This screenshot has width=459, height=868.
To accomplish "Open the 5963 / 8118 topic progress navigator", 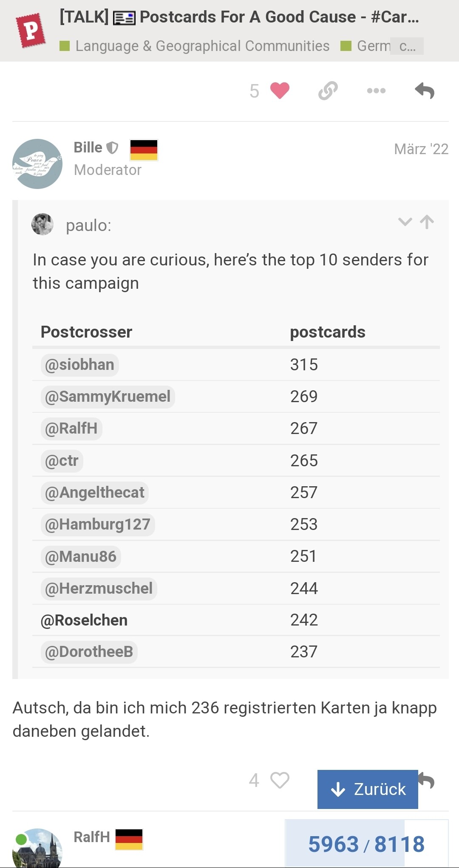I will 366,844.
